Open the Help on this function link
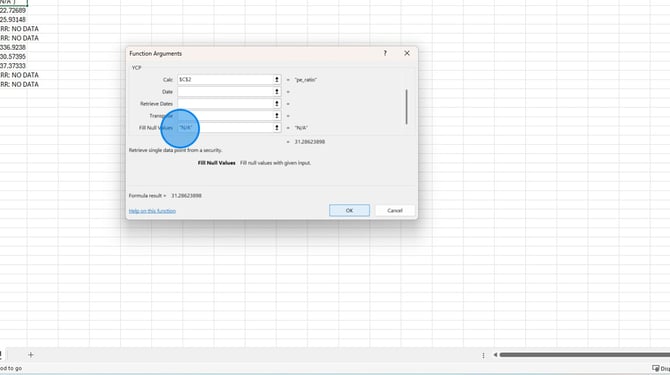670x375 pixels. pyautogui.click(x=152, y=211)
